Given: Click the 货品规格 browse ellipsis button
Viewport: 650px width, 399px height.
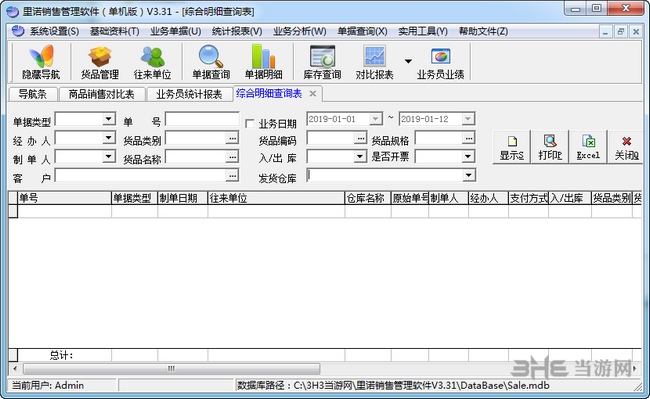Looking at the screenshot, I should (468, 138).
